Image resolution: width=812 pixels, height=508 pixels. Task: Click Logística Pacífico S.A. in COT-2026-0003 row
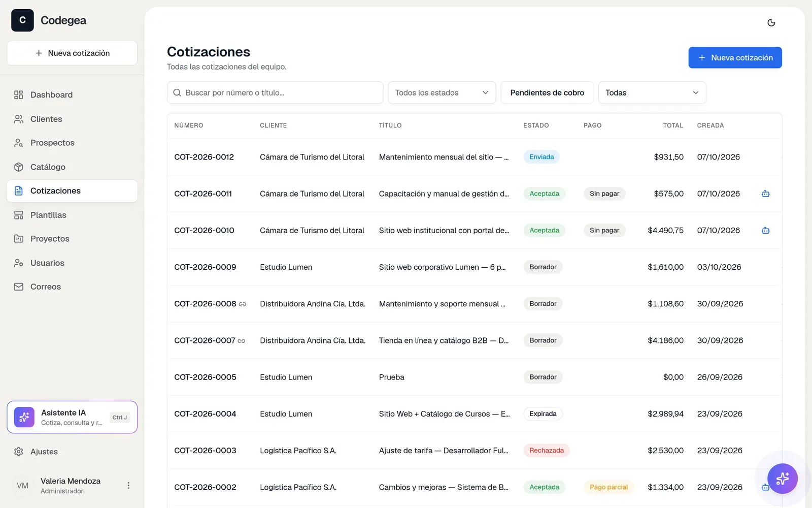[x=298, y=451]
